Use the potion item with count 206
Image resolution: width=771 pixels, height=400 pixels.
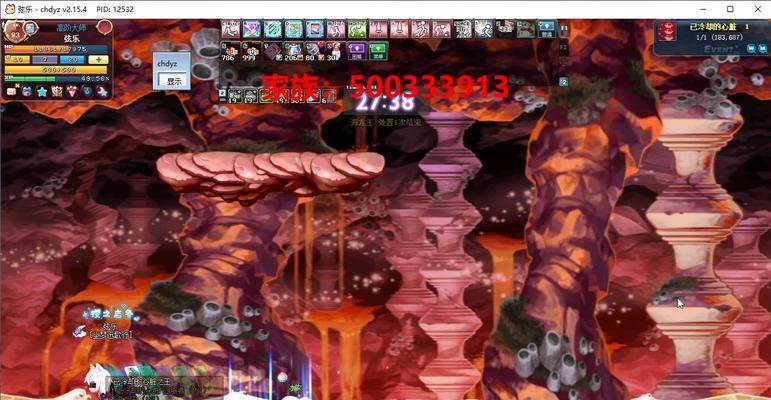(x=294, y=51)
